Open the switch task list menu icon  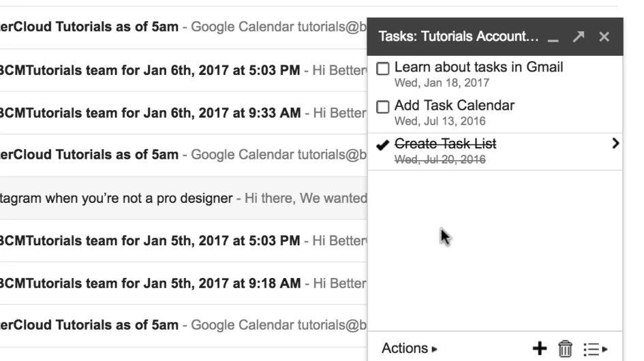(x=595, y=349)
